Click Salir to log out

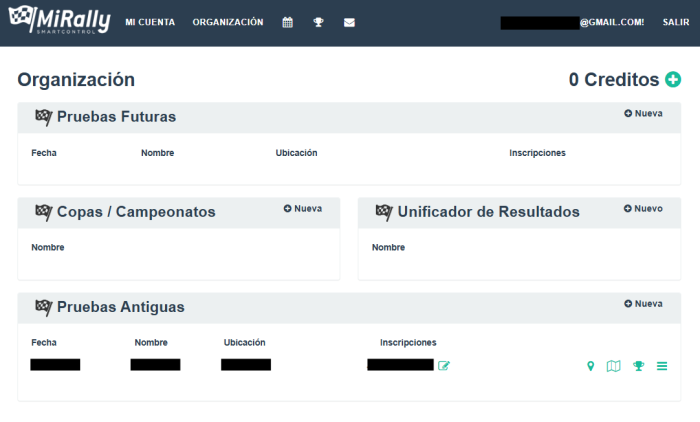pyautogui.click(x=675, y=22)
